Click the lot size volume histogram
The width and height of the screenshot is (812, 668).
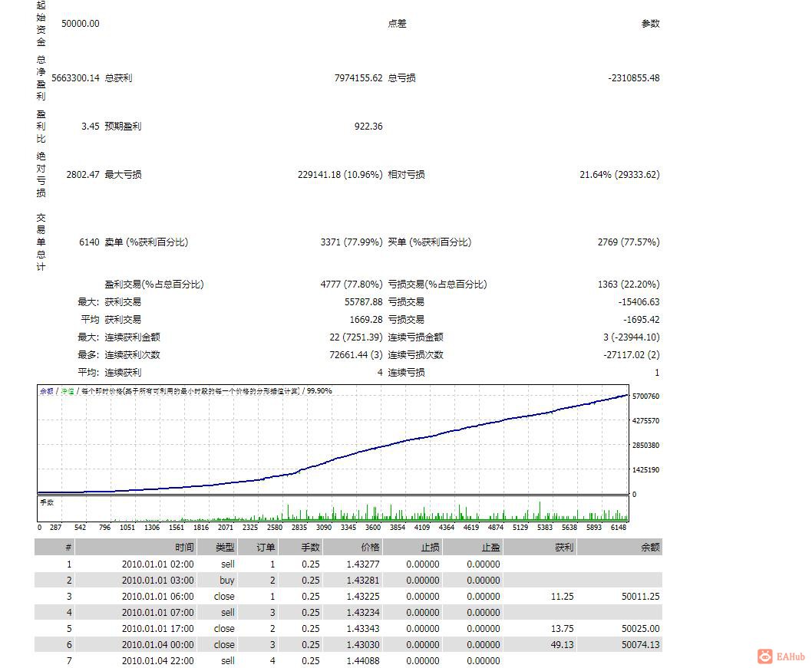point(333,508)
